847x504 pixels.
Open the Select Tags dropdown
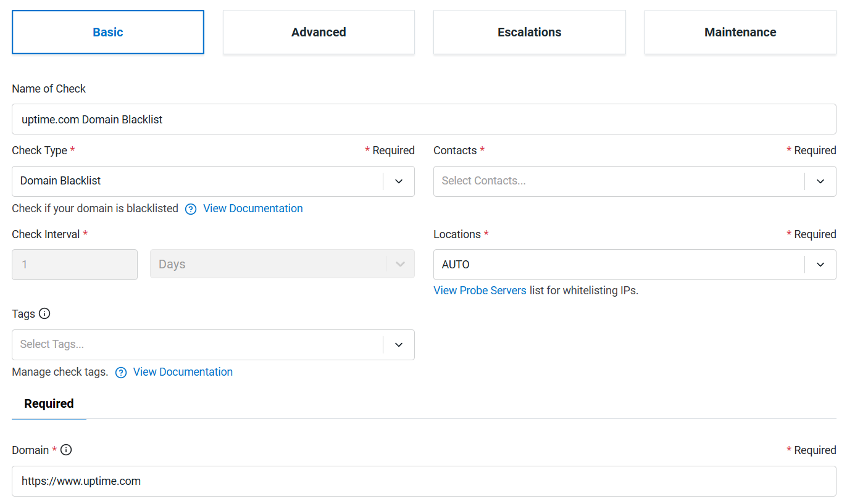(213, 345)
